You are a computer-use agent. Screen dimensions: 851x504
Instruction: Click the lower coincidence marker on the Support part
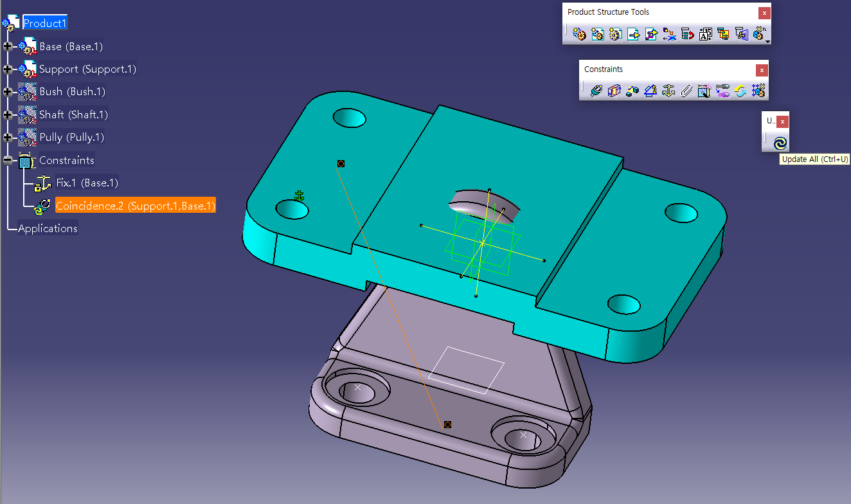point(447,424)
